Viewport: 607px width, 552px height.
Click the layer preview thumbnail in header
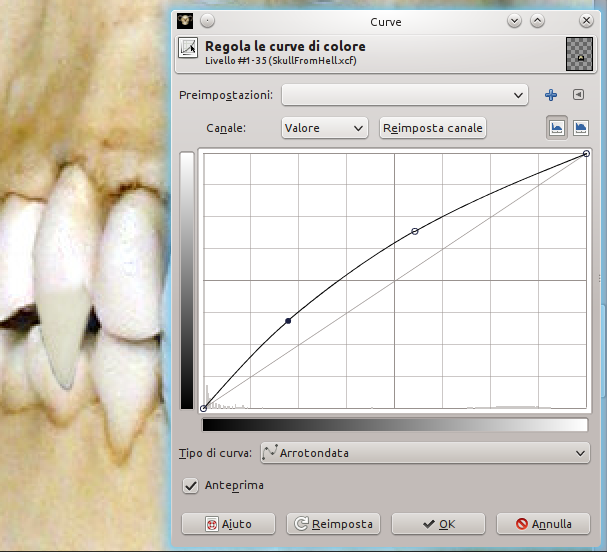click(x=579, y=54)
